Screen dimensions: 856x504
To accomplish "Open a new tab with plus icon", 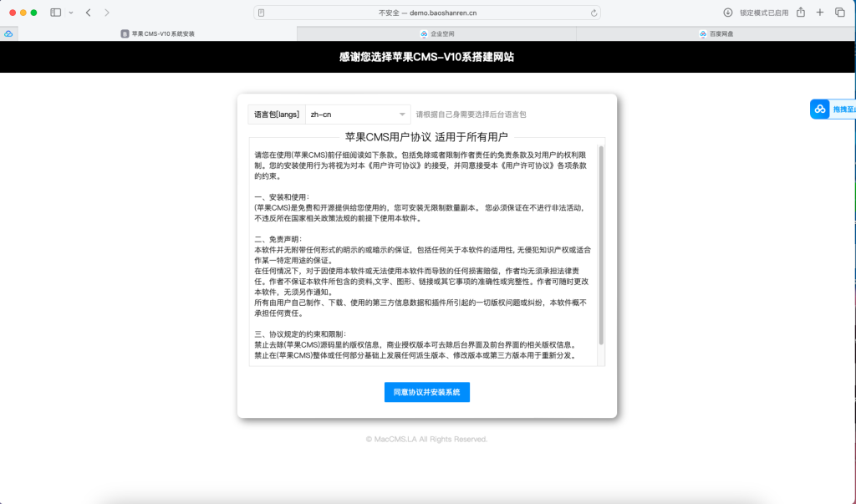I will [x=820, y=13].
